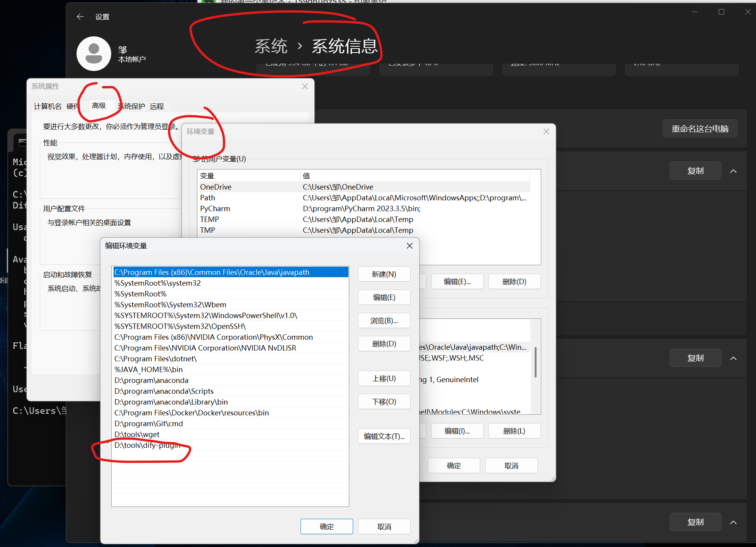Click the user account avatar icon

[94, 53]
